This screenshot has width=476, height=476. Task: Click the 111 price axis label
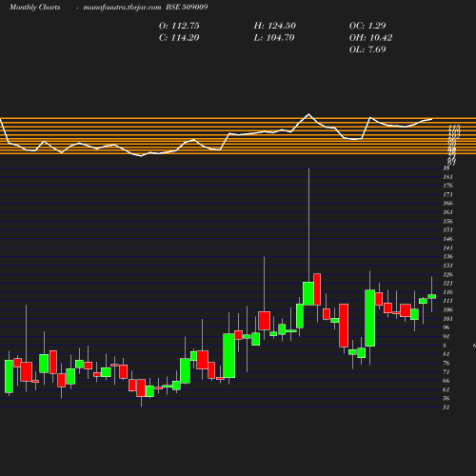coord(447,301)
